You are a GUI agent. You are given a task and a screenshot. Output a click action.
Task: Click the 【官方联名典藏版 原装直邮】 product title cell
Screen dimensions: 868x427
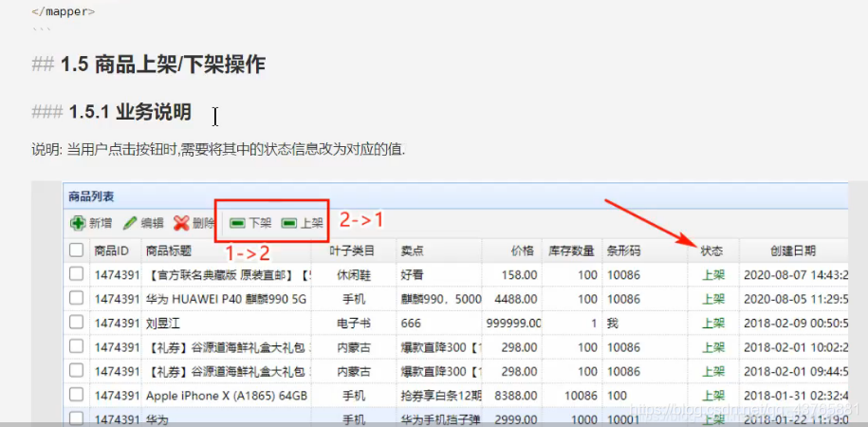(x=228, y=275)
